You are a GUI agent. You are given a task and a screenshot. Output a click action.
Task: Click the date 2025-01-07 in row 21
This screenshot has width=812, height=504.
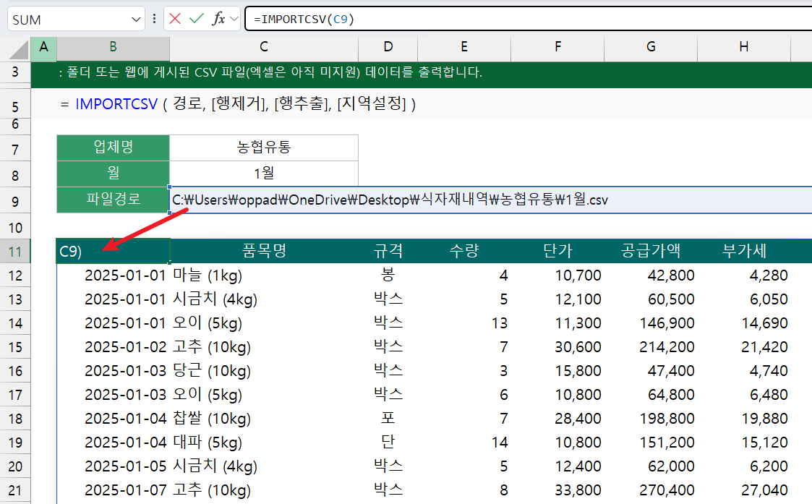click(125, 490)
